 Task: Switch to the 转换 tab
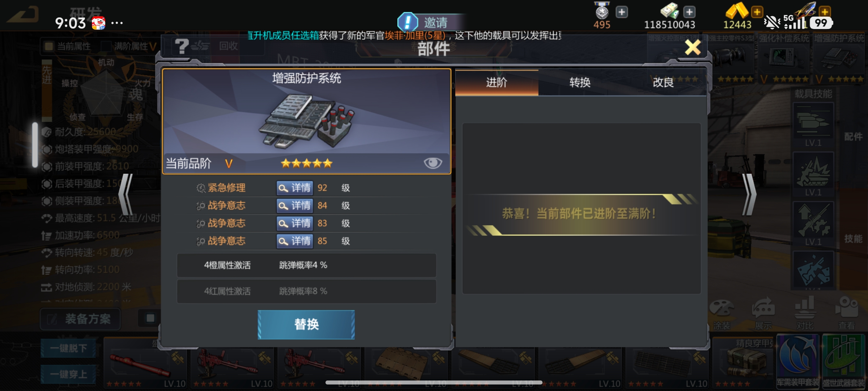click(x=580, y=83)
